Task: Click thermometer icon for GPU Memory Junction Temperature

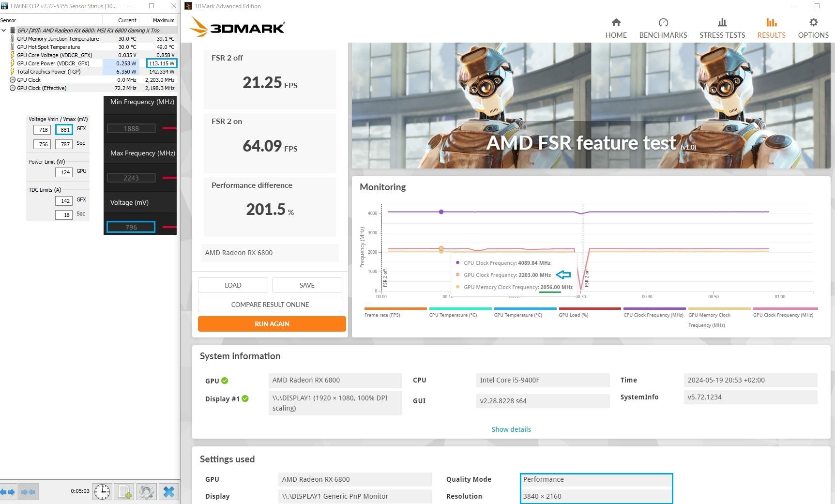Action: click(x=13, y=39)
